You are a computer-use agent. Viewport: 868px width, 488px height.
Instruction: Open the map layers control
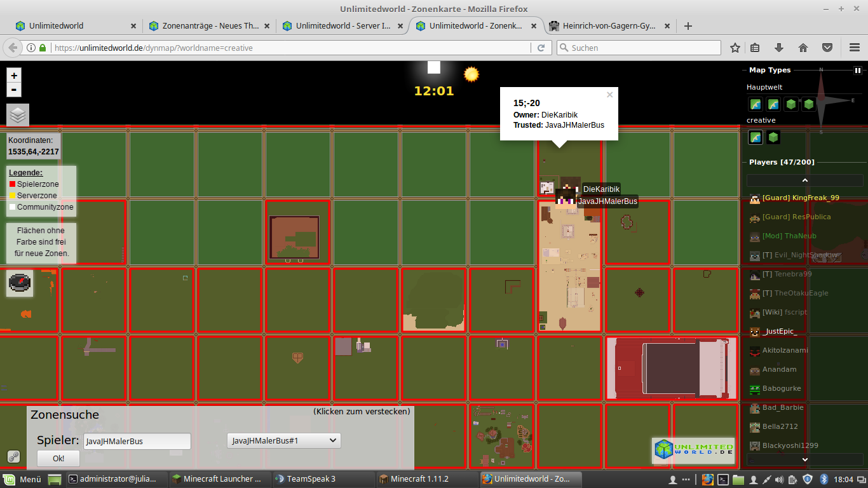coord(18,115)
